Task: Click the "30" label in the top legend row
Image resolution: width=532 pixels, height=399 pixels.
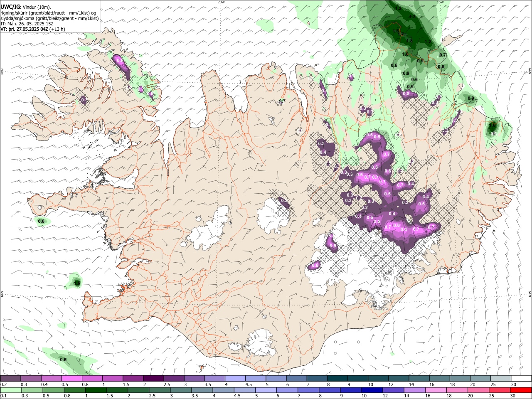Action: pyautogui.click(x=514, y=384)
